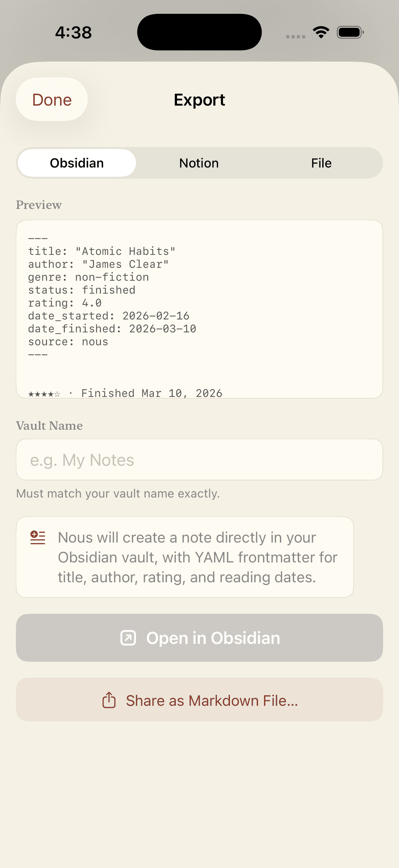Click the Vault Name text field
The image size is (399, 868).
pyautogui.click(x=199, y=459)
